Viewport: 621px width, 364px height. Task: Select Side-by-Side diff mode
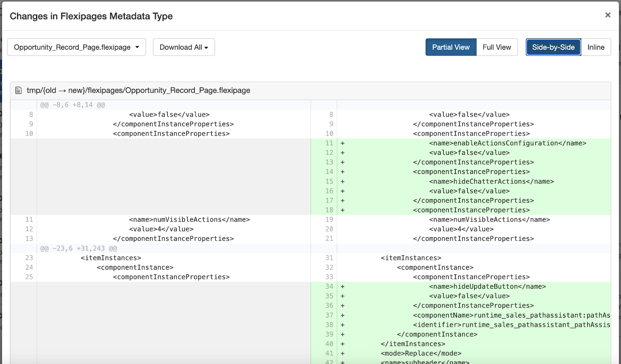pyautogui.click(x=553, y=47)
